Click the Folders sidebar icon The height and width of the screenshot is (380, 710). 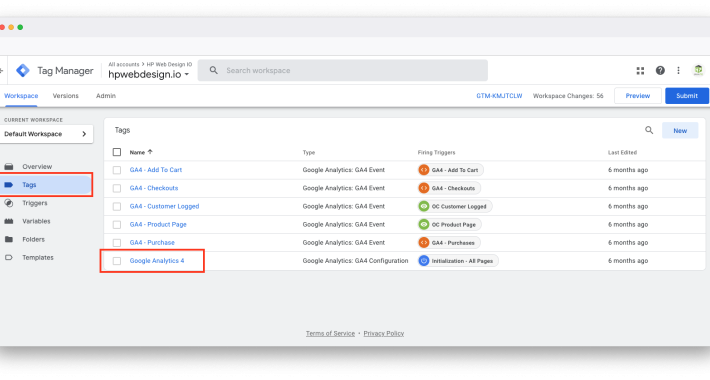(9, 239)
